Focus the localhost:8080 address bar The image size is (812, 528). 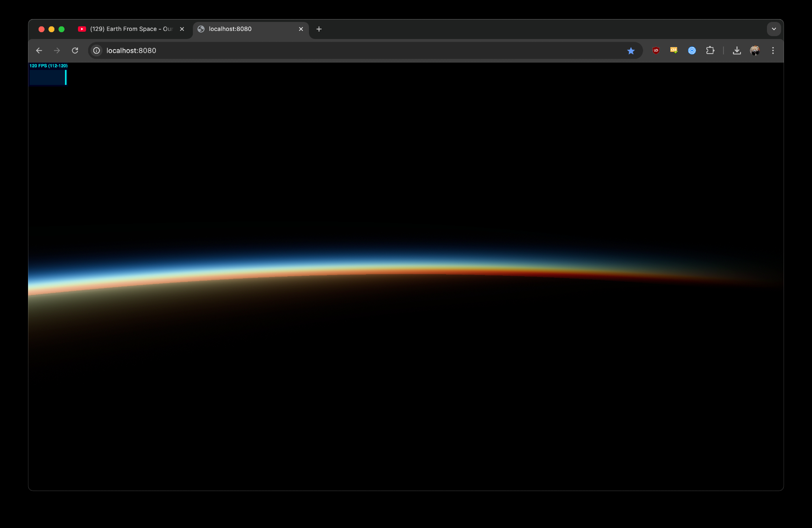pos(325,50)
